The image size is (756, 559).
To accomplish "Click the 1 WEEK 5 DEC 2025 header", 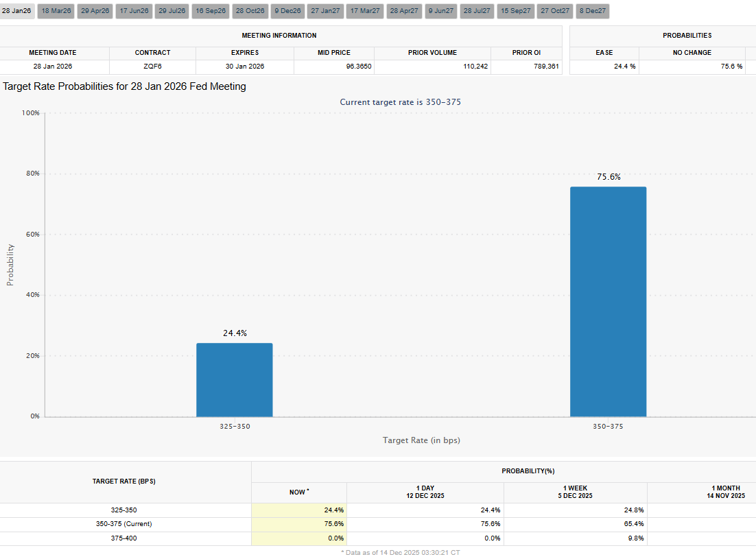I will (575, 492).
